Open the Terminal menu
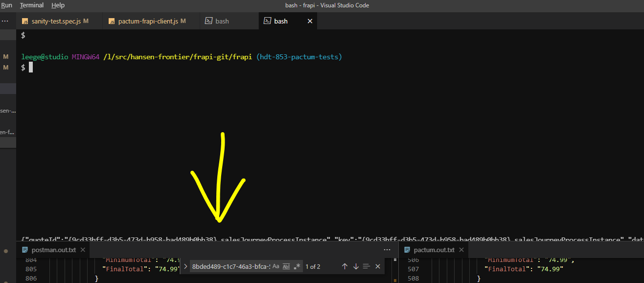 point(31,5)
